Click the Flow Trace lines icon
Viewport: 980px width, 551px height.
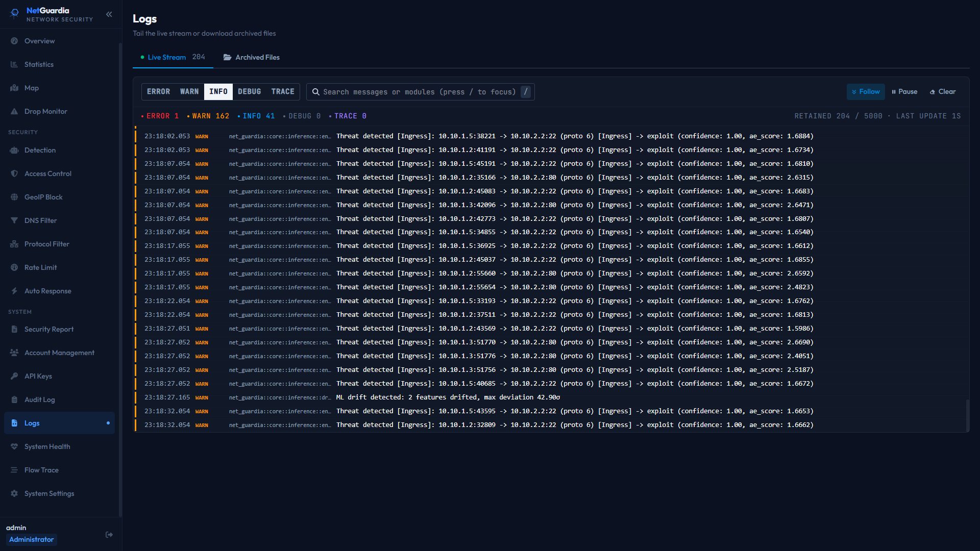14,470
